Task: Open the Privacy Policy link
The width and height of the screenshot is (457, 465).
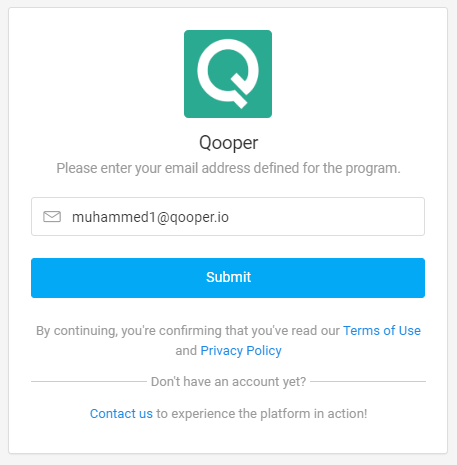Action: [241, 351]
